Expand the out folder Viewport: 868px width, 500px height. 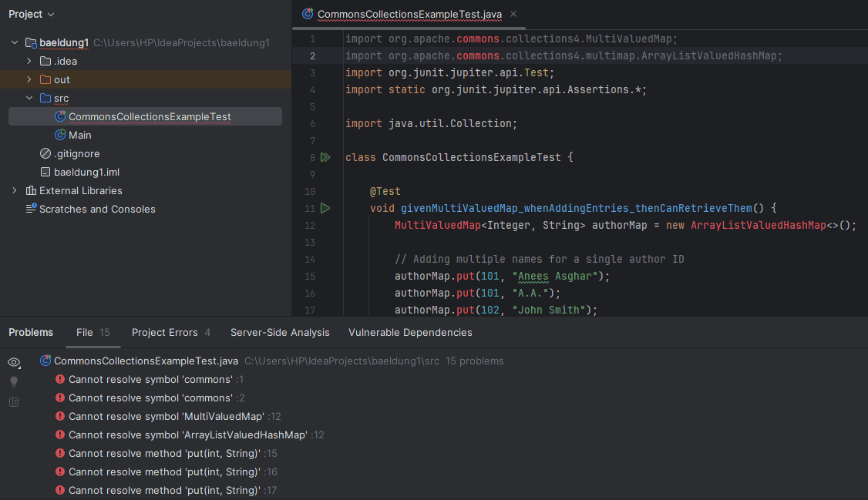tap(29, 79)
